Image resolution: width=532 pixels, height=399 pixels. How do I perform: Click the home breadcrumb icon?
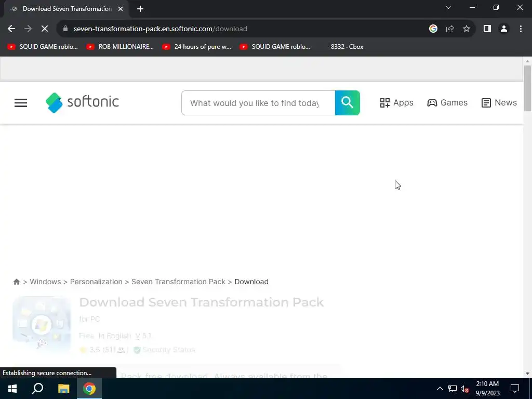16,282
